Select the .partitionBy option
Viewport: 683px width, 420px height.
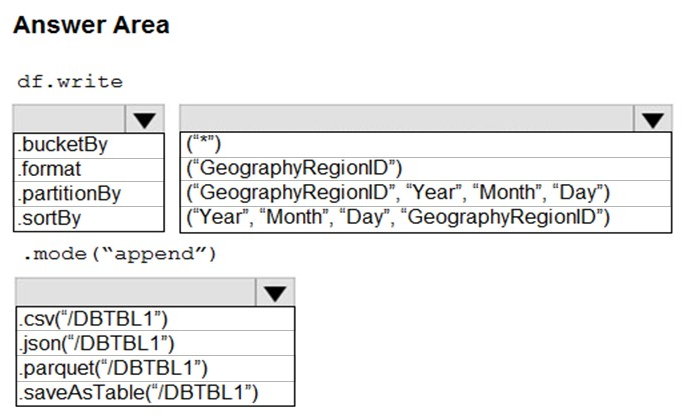89,194
